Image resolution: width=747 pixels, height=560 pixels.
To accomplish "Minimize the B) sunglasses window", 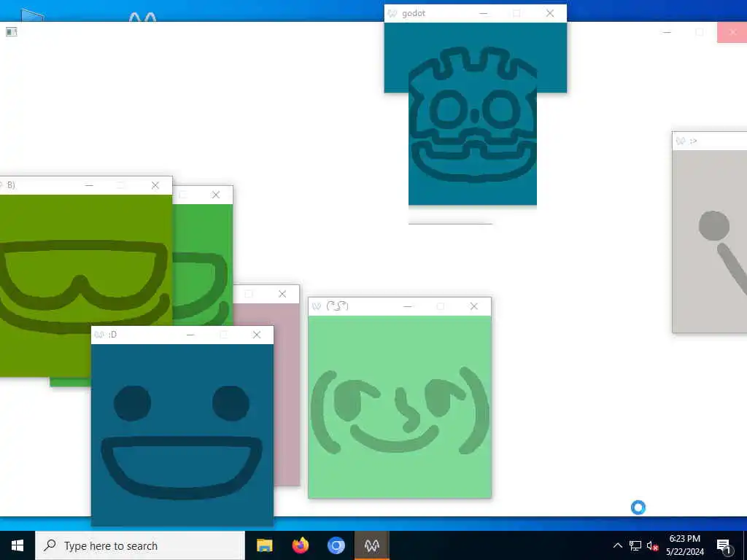I will coord(89,185).
